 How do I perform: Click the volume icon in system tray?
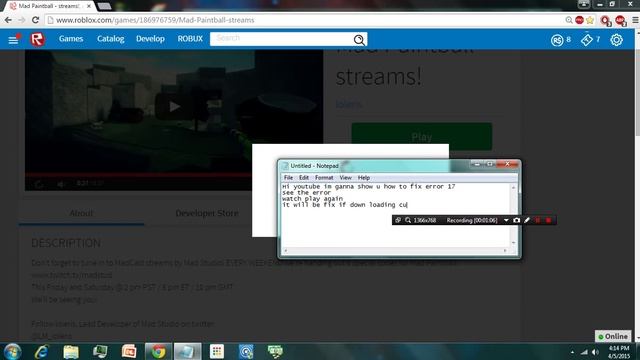pyautogui.click(x=596, y=352)
